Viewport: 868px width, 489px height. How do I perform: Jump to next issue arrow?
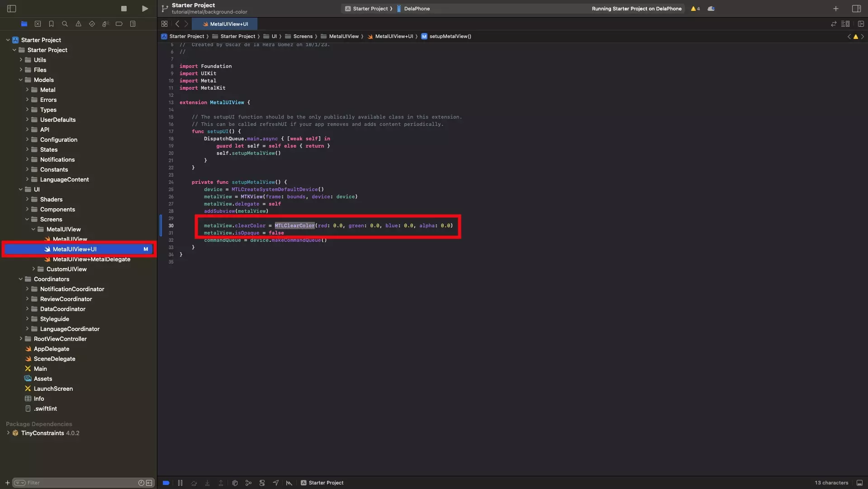pos(862,36)
